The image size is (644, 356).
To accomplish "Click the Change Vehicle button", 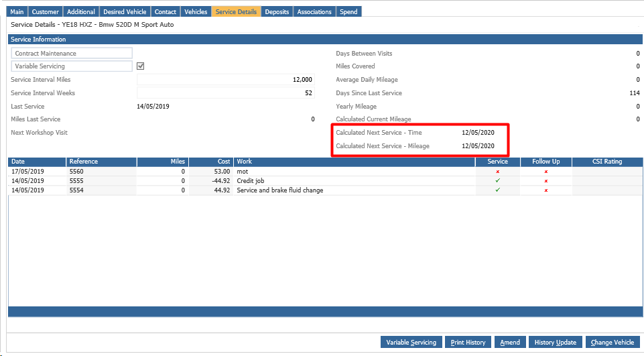I will click(x=612, y=342).
